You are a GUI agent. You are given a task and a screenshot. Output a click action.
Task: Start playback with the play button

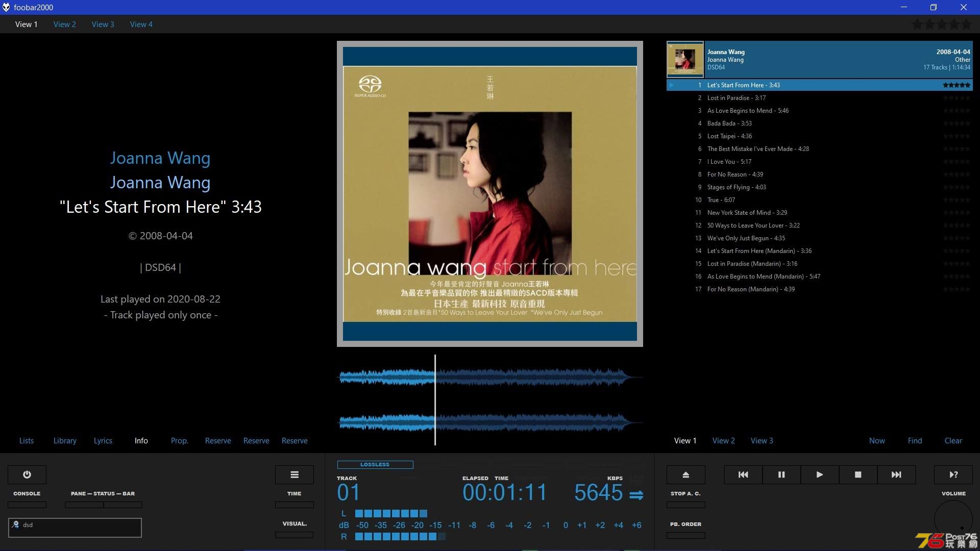pos(820,474)
